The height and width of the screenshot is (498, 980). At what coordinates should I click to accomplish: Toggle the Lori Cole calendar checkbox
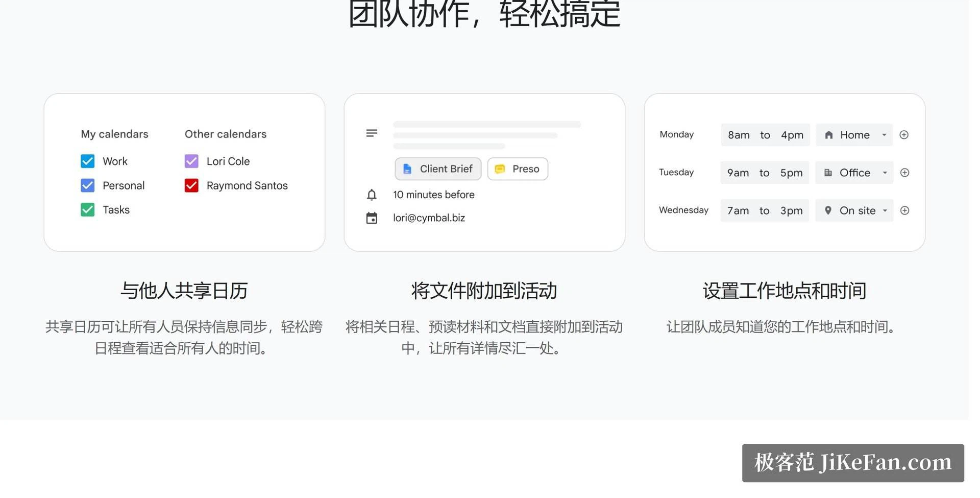click(x=191, y=161)
